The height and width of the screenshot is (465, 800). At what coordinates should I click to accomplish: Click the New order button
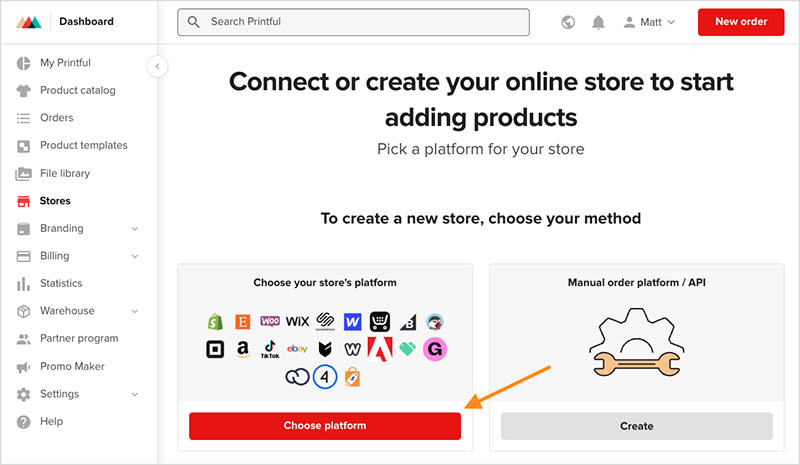click(741, 22)
